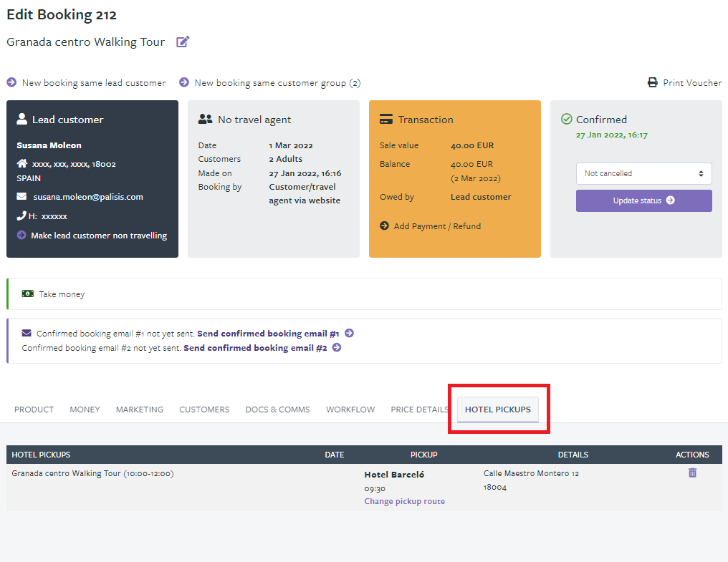The width and height of the screenshot is (728, 562).
Task: Click arrow icon after Send confirmed booking email #2
Action: coord(337,348)
